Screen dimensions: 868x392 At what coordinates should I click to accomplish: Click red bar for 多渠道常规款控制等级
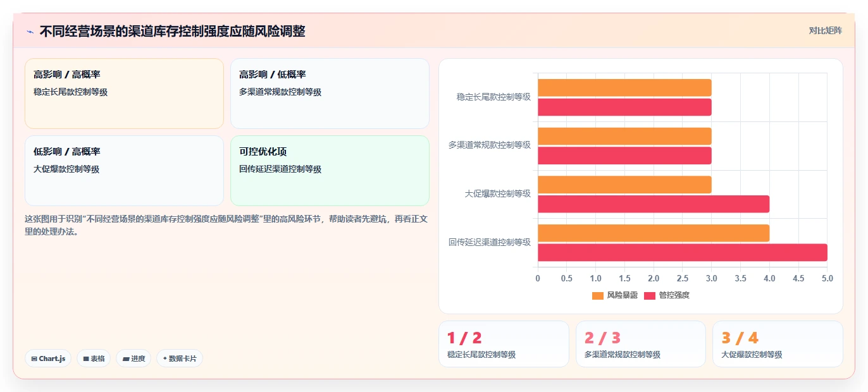click(x=624, y=156)
